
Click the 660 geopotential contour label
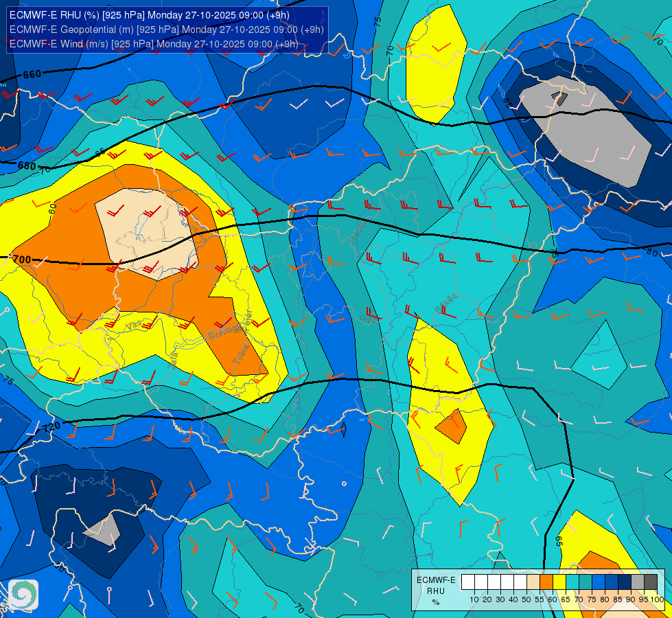click(32, 75)
